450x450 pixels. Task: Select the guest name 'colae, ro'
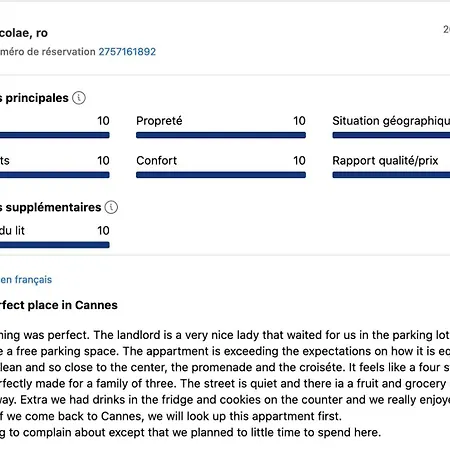tap(24, 33)
